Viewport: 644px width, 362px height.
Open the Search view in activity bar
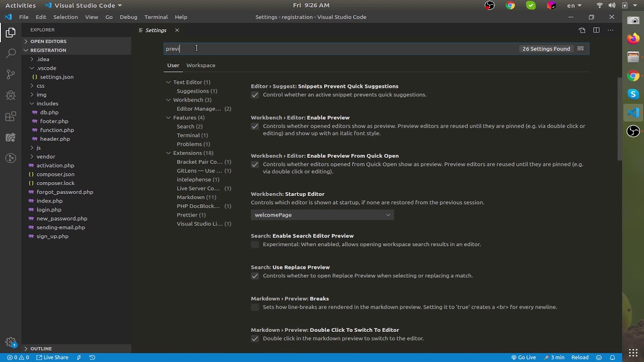coord(11,53)
